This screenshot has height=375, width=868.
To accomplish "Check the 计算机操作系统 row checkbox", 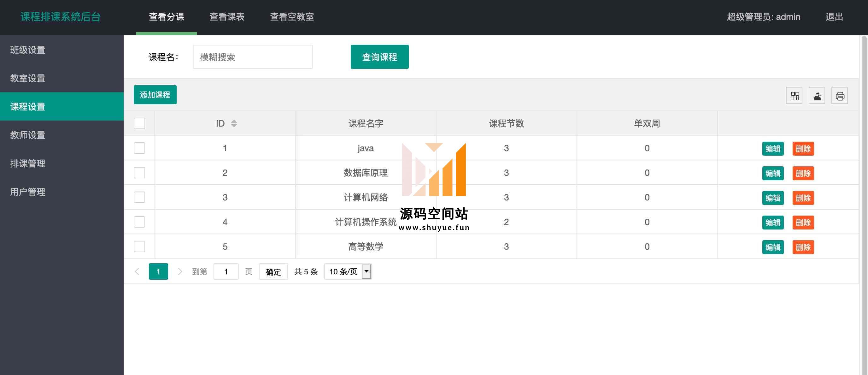I will [139, 222].
